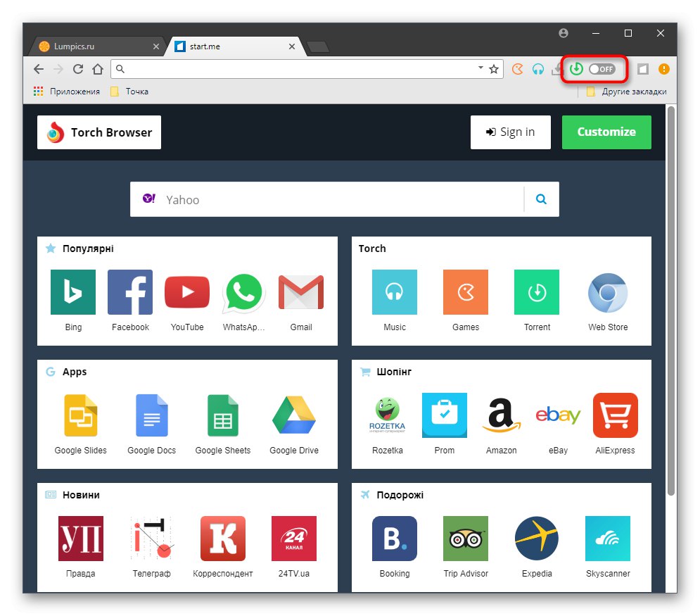This screenshot has height=616, width=700.
Task: Open the Booking travel tile
Action: pyautogui.click(x=395, y=539)
